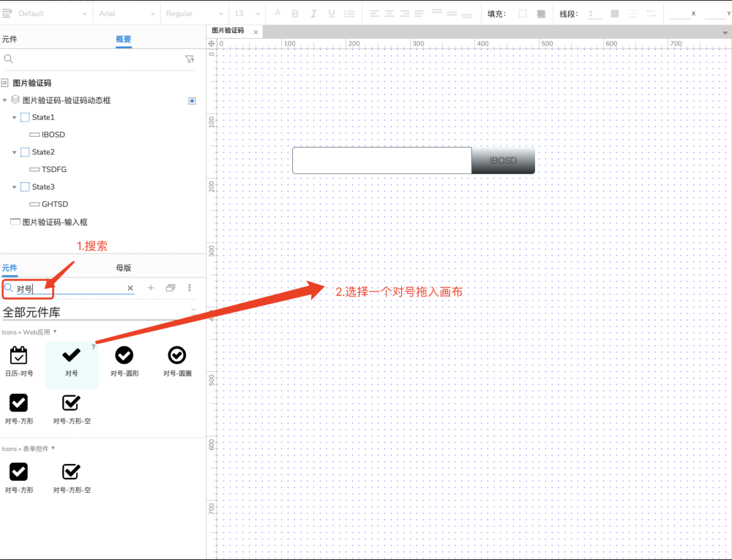Clear the 对号 search with the X button
This screenshot has width=732, height=560.
coord(130,288)
